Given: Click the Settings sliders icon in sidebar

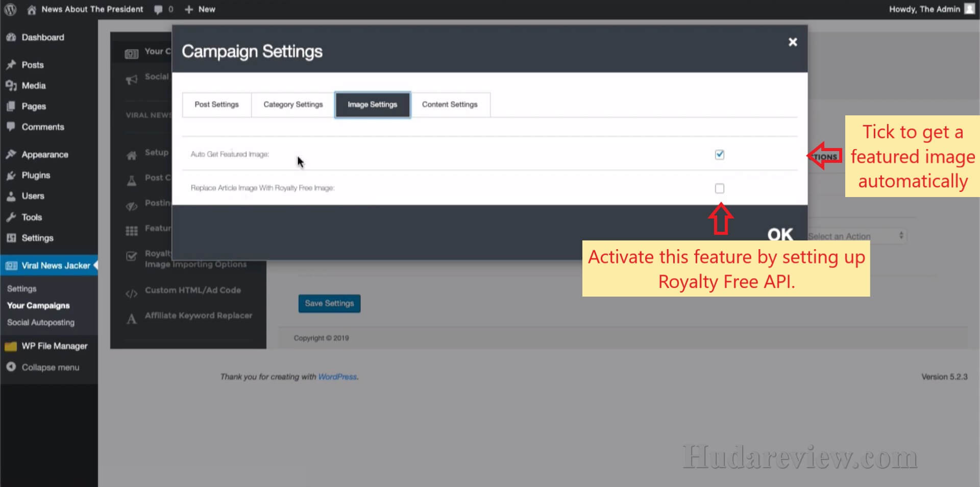Looking at the screenshot, I should click(x=11, y=238).
